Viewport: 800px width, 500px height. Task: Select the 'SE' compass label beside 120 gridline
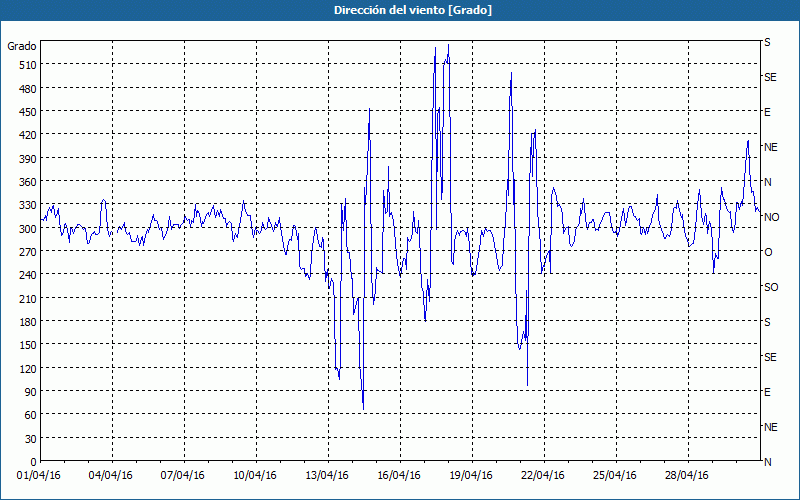click(x=770, y=357)
